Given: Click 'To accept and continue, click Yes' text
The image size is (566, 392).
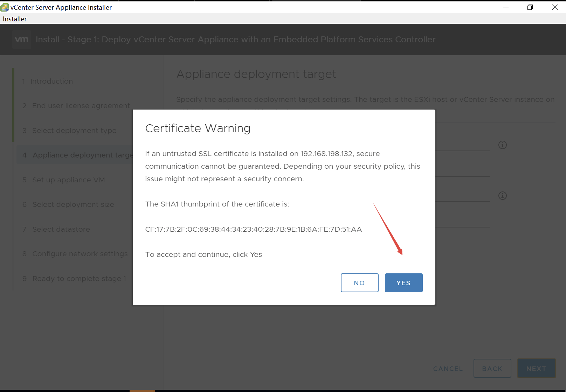Looking at the screenshot, I should click(x=203, y=254).
